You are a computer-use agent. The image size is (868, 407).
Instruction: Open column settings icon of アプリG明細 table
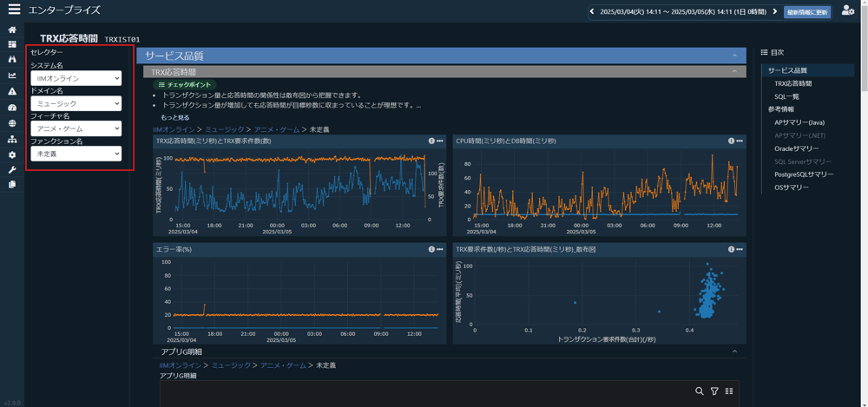(x=729, y=391)
